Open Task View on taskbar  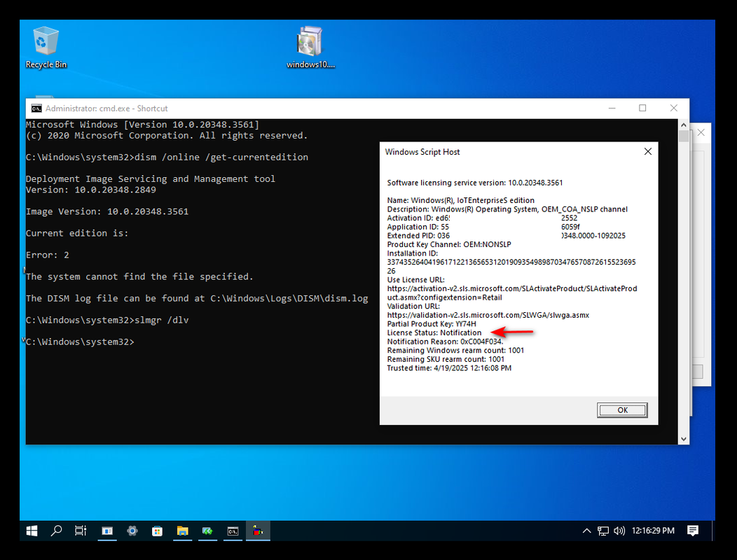[x=81, y=531]
